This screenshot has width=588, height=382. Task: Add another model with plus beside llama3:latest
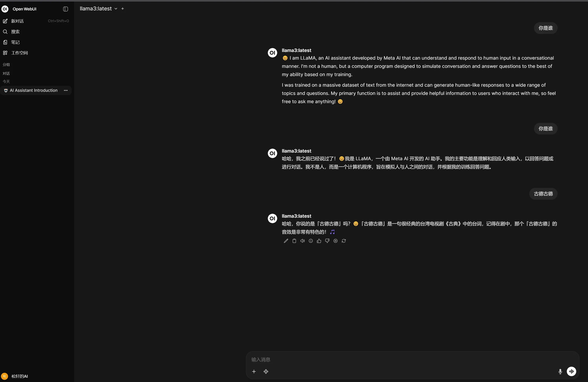tap(123, 9)
